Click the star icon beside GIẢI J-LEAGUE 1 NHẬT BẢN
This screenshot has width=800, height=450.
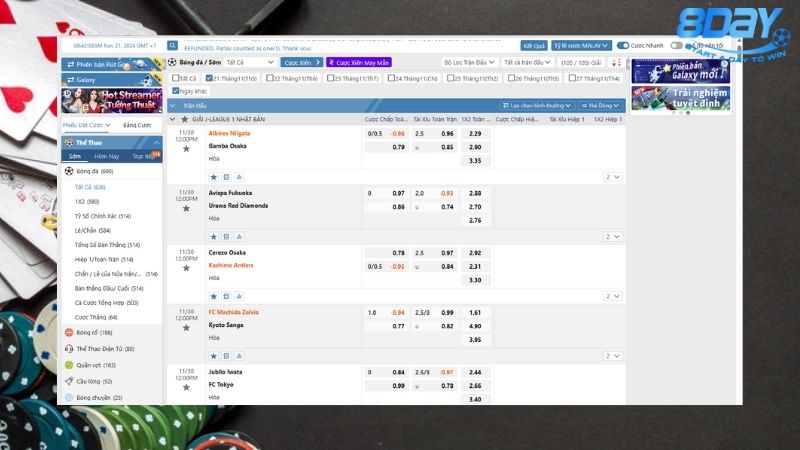185,119
